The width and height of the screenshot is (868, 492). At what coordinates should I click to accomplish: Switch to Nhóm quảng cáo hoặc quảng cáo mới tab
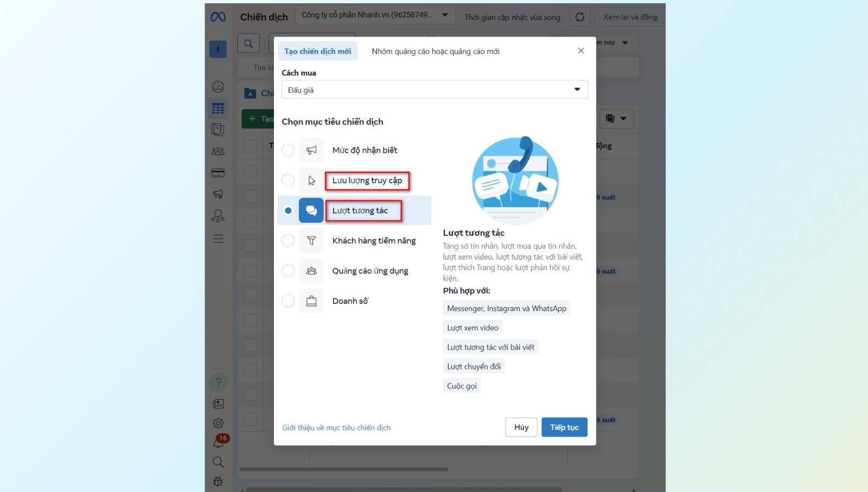pos(435,51)
